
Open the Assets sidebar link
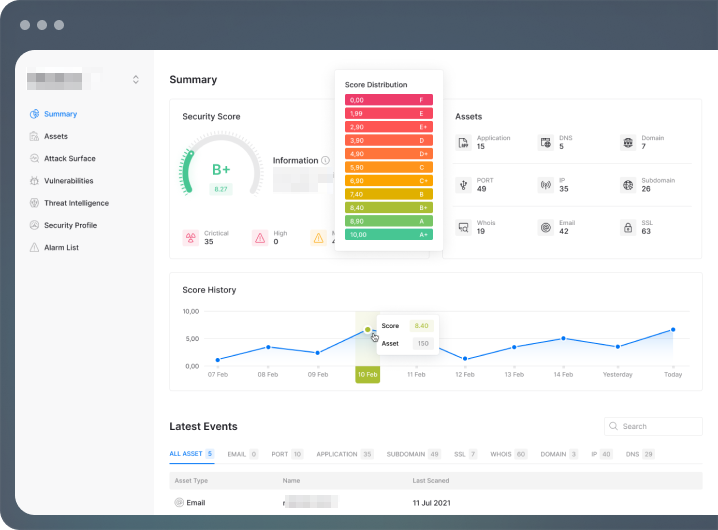coord(56,137)
